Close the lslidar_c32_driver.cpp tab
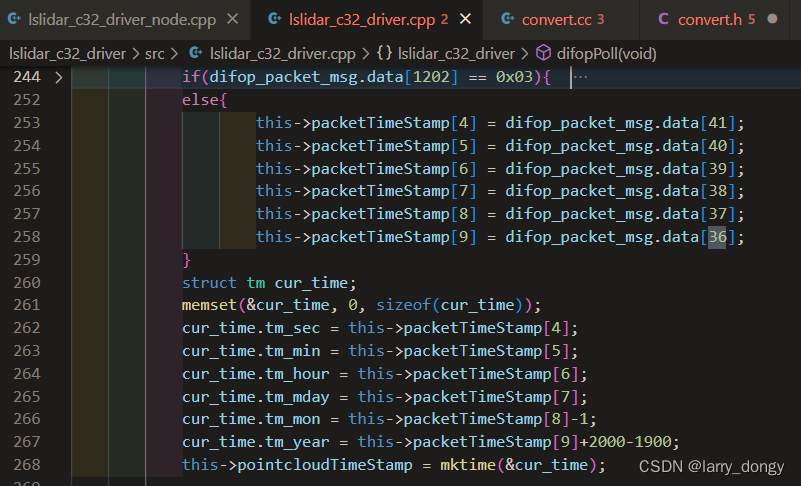 (x=465, y=19)
